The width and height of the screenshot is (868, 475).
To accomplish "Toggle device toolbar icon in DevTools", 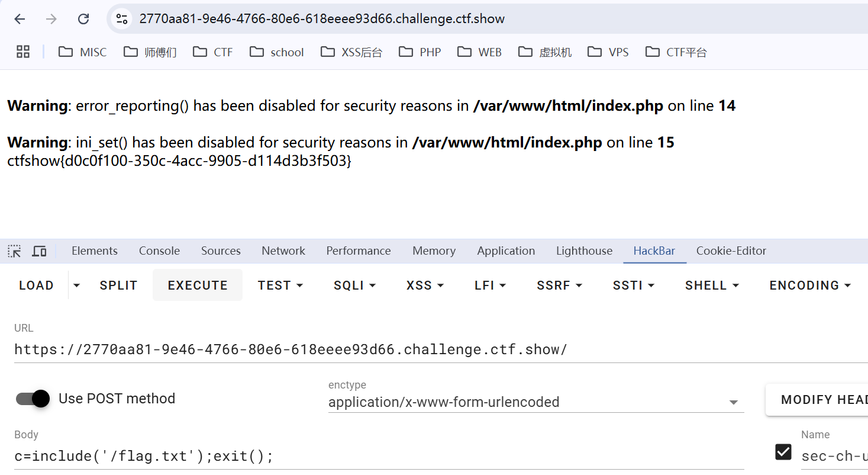I will pos(39,251).
